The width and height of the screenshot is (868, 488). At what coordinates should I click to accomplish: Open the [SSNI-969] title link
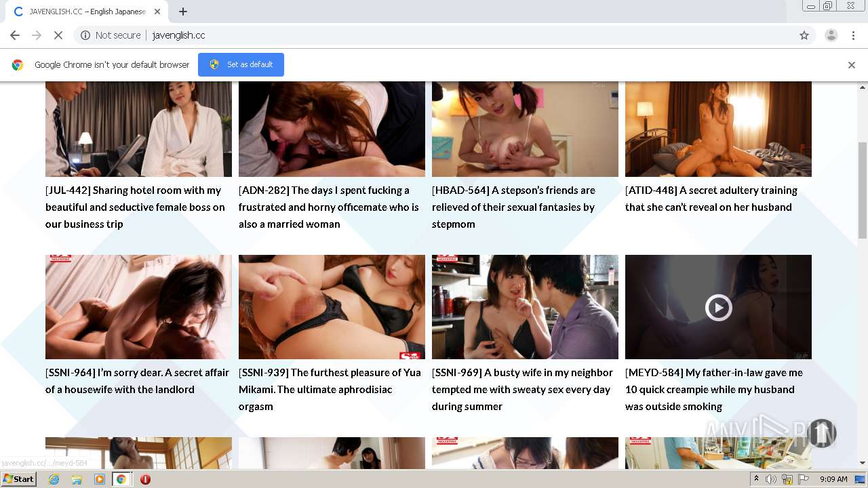point(522,389)
